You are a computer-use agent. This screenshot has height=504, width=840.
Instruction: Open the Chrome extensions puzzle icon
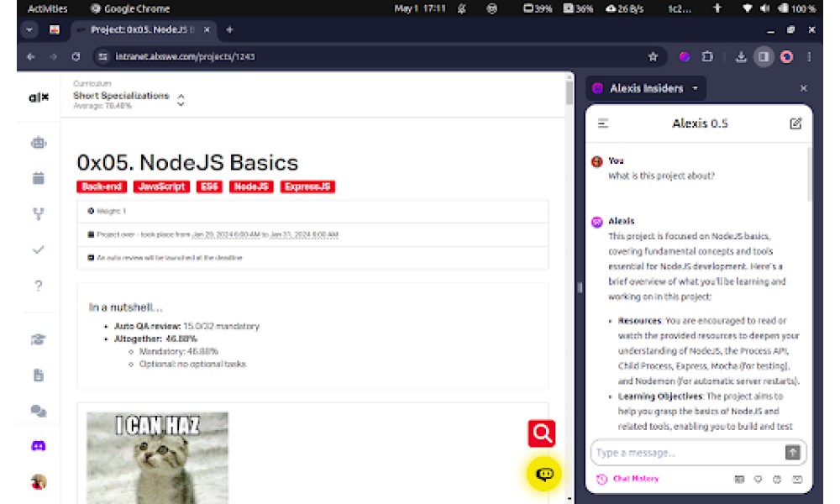707,57
